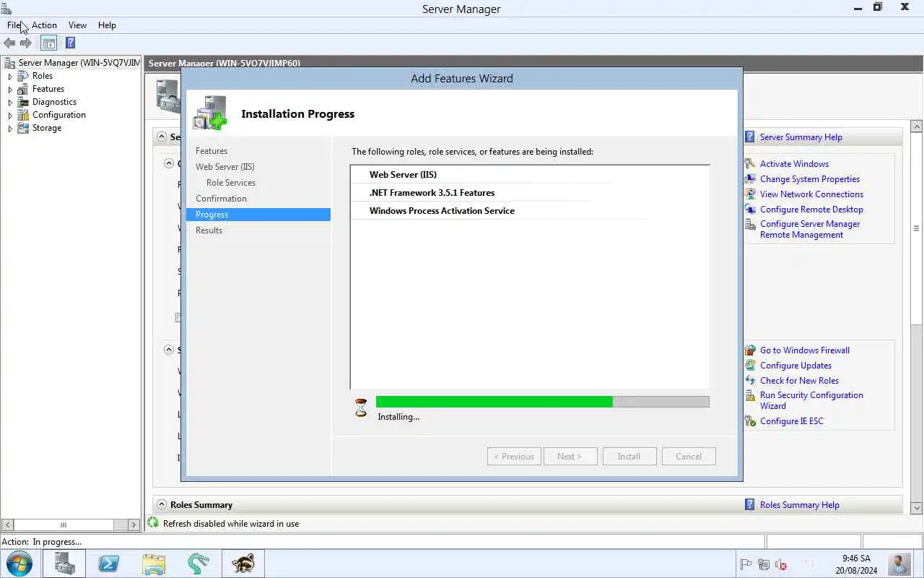
Task: Click the Configure IE ESC shield icon
Action: pyautogui.click(x=750, y=421)
